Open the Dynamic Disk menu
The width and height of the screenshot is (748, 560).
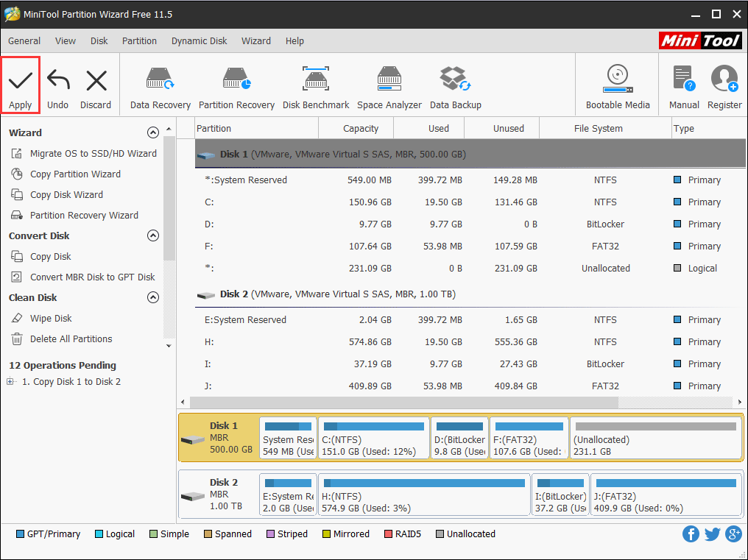[x=200, y=41]
